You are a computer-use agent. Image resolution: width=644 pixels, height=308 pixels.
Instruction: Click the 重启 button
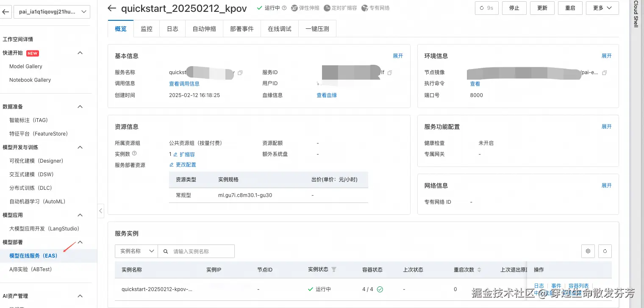pyautogui.click(x=570, y=8)
